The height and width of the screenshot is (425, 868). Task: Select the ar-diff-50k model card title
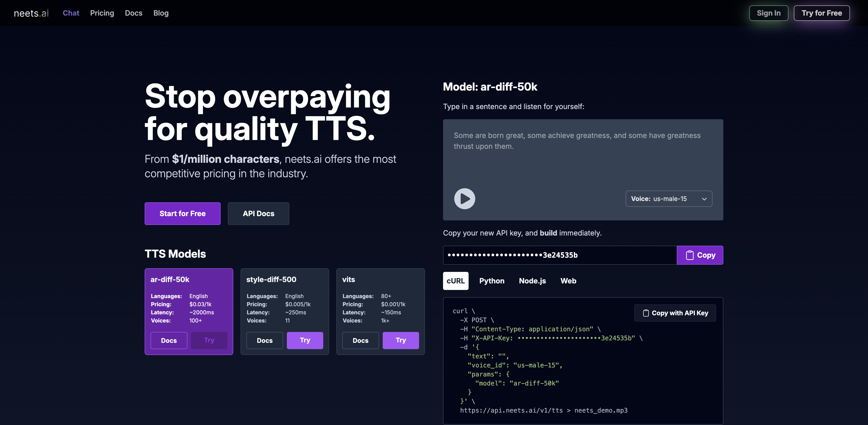click(x=170, y=280)
